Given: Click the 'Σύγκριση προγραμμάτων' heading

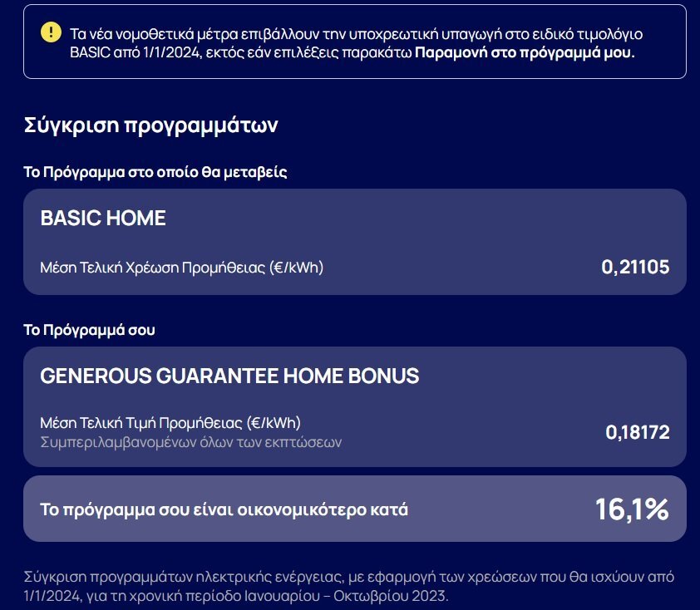Looking at the screenshot, I should click(151, 125).
